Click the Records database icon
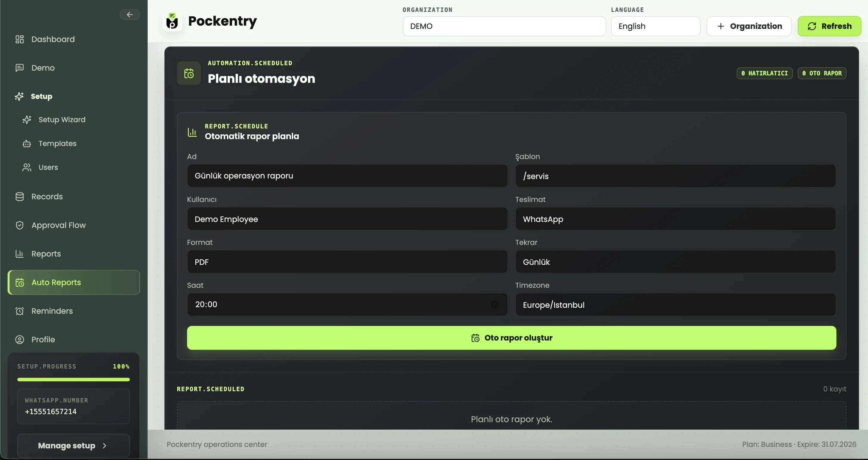This screenshot has height=460, width=868. coord(20,196)
